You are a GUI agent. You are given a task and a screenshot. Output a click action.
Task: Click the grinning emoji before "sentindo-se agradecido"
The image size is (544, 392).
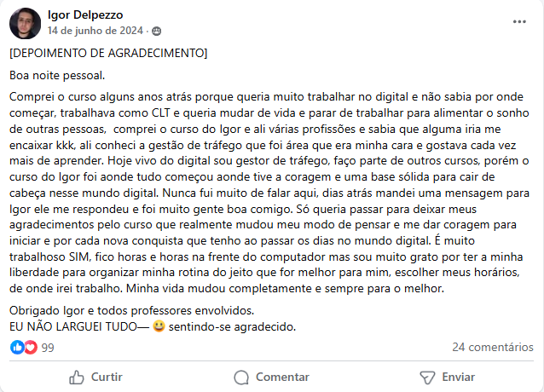click(158, 326)
